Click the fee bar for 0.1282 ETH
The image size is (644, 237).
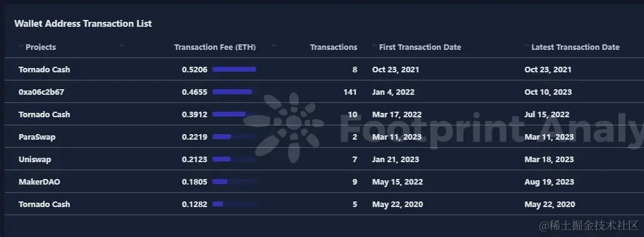(217, 204)
